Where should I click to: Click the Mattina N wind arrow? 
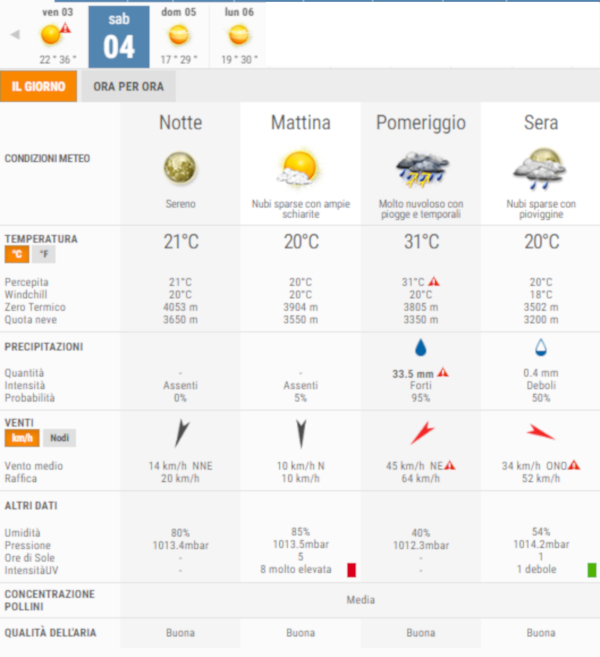[x=301, y=434]
